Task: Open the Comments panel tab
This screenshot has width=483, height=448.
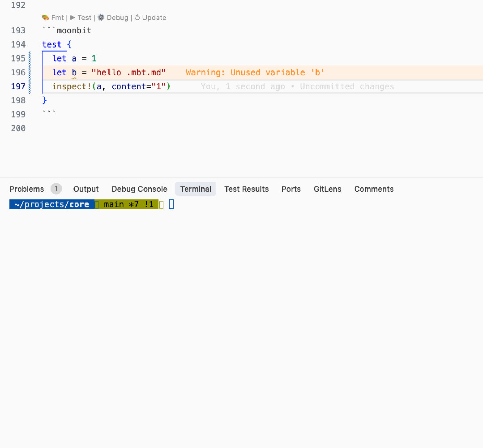Action: coord(374,189)
